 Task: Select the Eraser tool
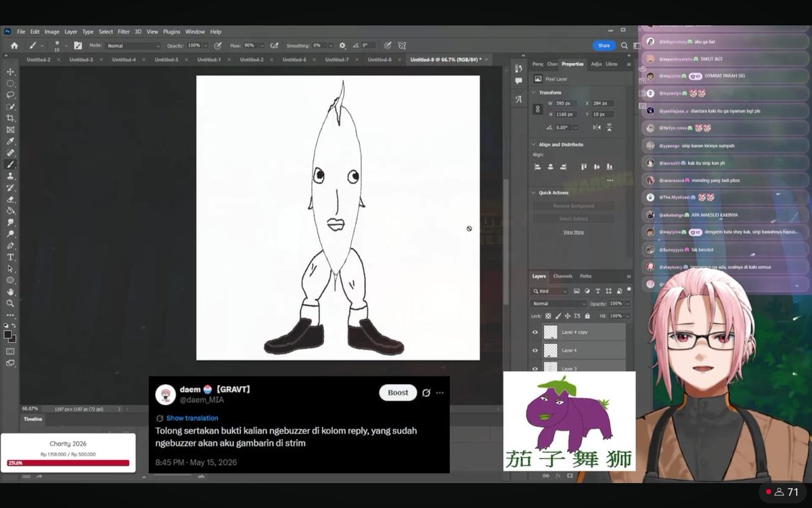10,199
